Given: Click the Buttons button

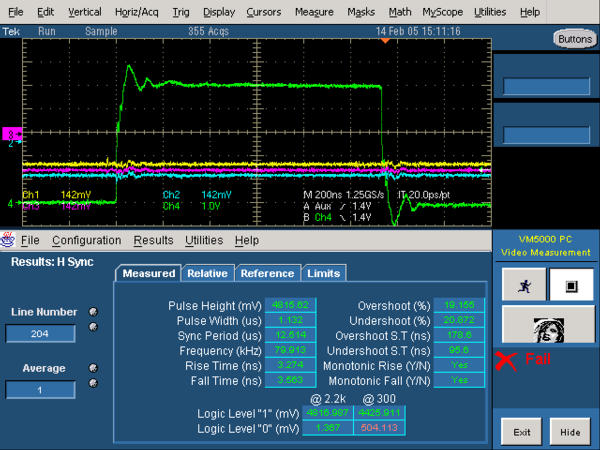Looking at the screenshot, I should pos(575,39).
